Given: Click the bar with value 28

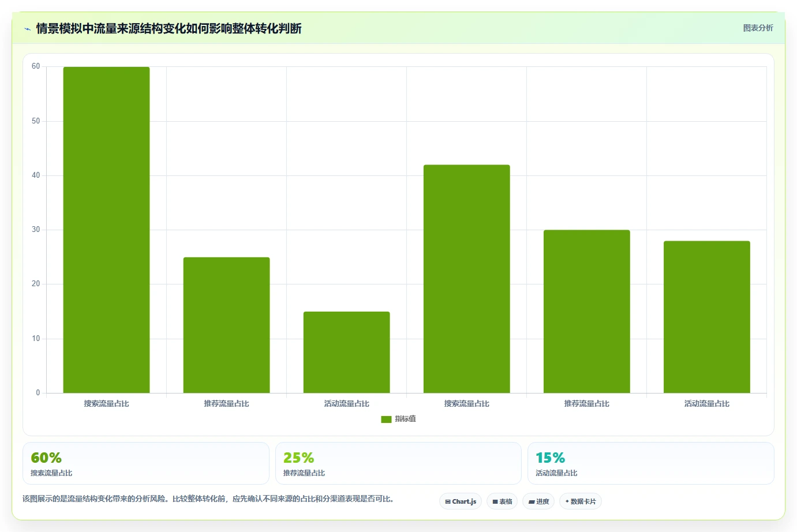Looking at the screenshot, I should click(x=706, y=317).
